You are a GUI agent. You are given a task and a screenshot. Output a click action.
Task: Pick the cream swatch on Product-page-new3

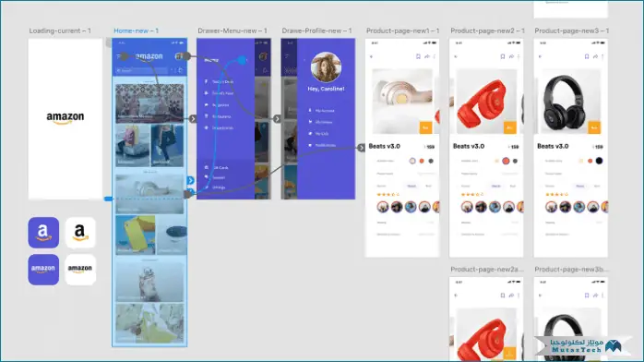pyautogui.click(x=580, y=161)
